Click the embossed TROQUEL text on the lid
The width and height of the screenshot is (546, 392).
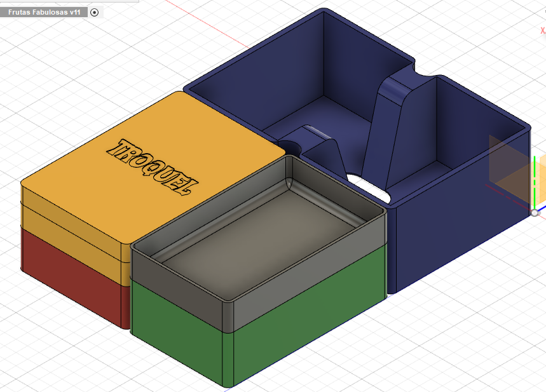pyautogui.click(x=153, y=166)
